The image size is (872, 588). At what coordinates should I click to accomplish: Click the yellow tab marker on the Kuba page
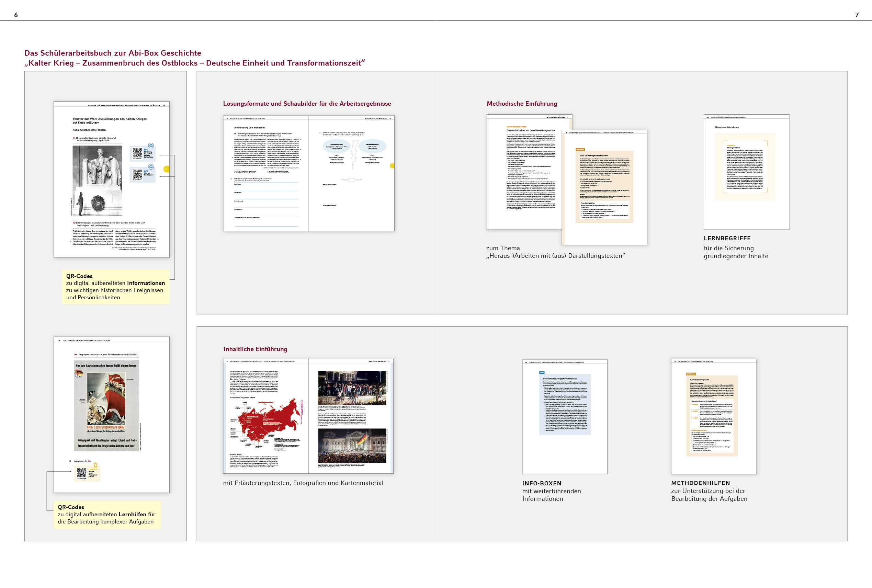pyautogui.click(x=167, y=169)
